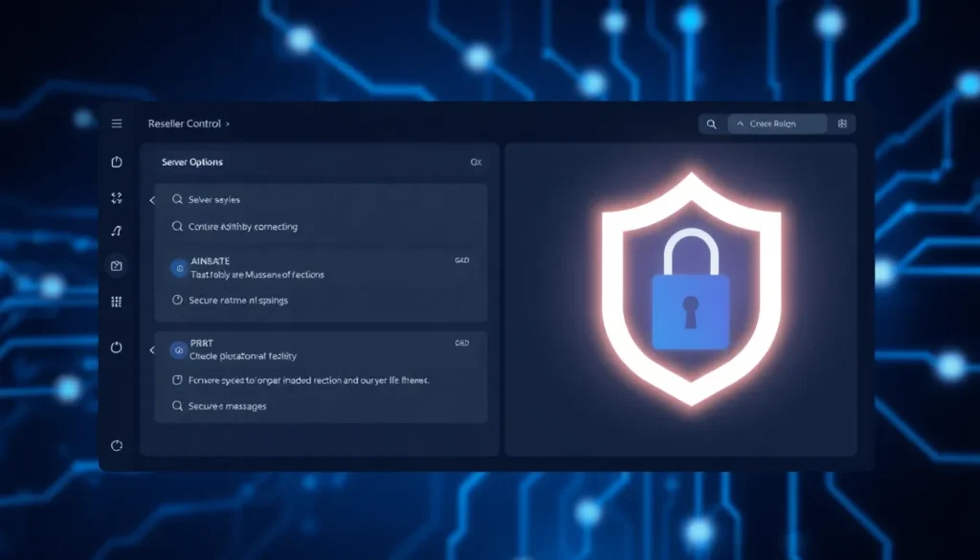Open the hamburger menu in the sidebar

117,123
